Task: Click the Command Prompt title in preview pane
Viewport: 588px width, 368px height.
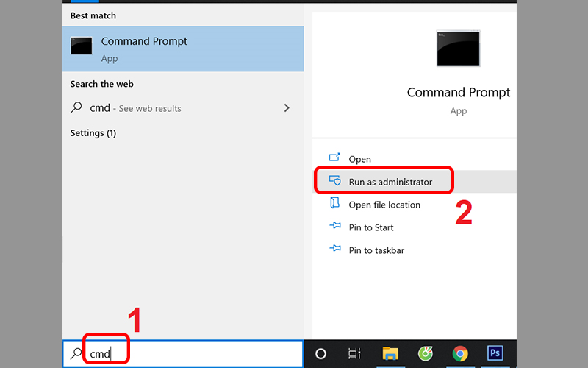Action: tap(458, 93)
